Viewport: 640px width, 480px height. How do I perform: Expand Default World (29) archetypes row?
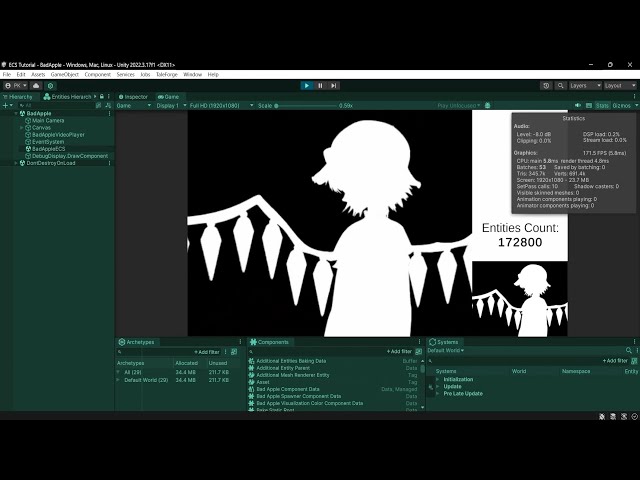click(118, 380)
